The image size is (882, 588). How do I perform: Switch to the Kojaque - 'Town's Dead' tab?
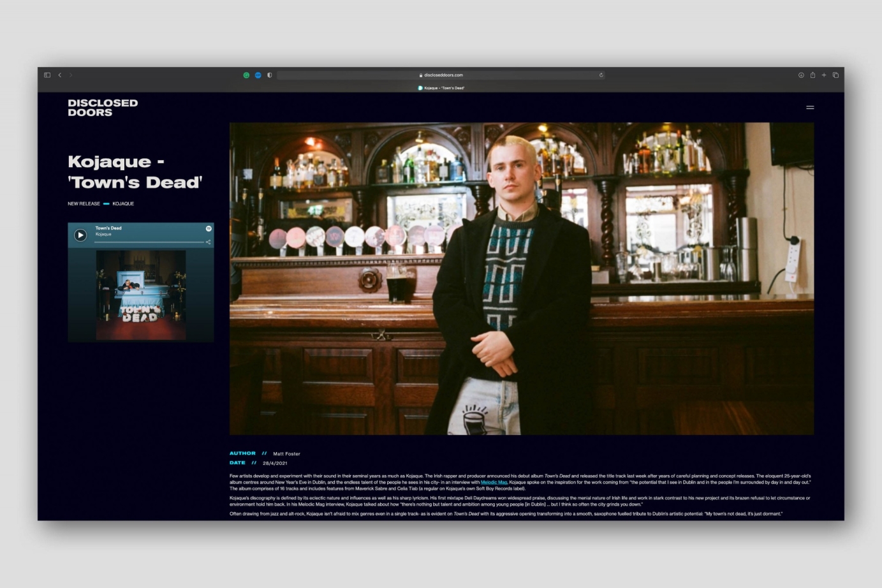coord(441,87)
